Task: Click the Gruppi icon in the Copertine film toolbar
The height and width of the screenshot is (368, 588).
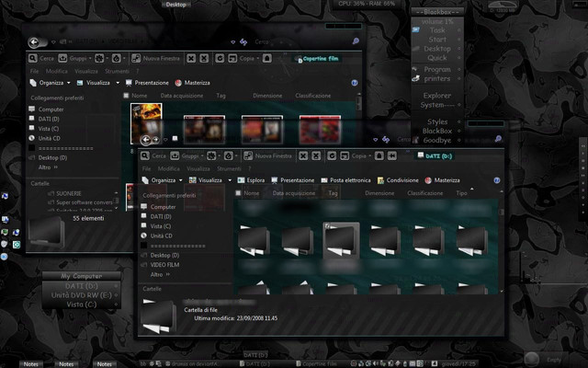Action: [x=62, y=58]
